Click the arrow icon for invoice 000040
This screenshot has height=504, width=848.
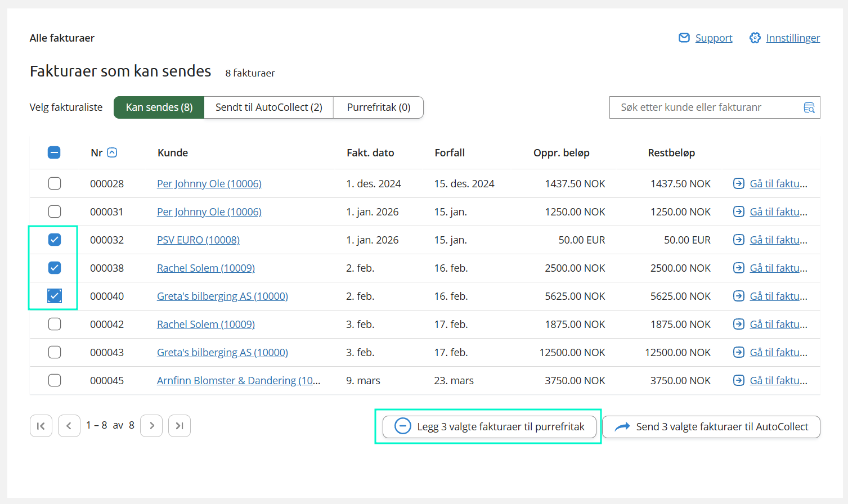pos(739,296)
